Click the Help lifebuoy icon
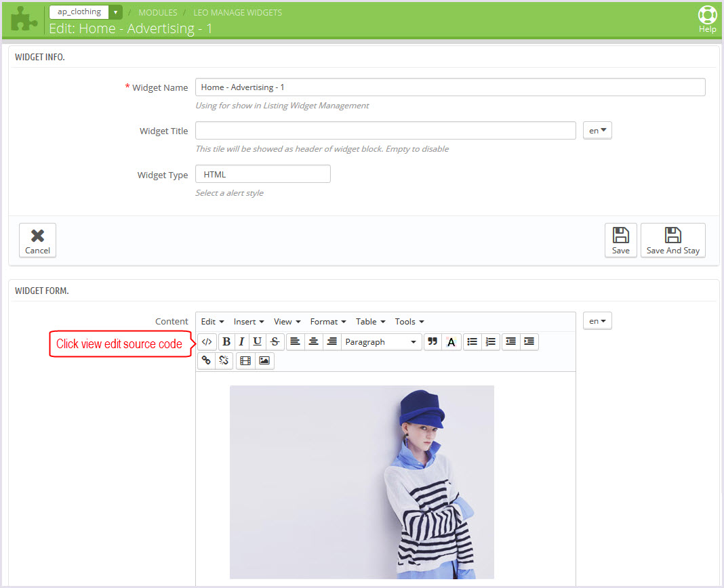 pyautogui.click(x=707, y=20)
